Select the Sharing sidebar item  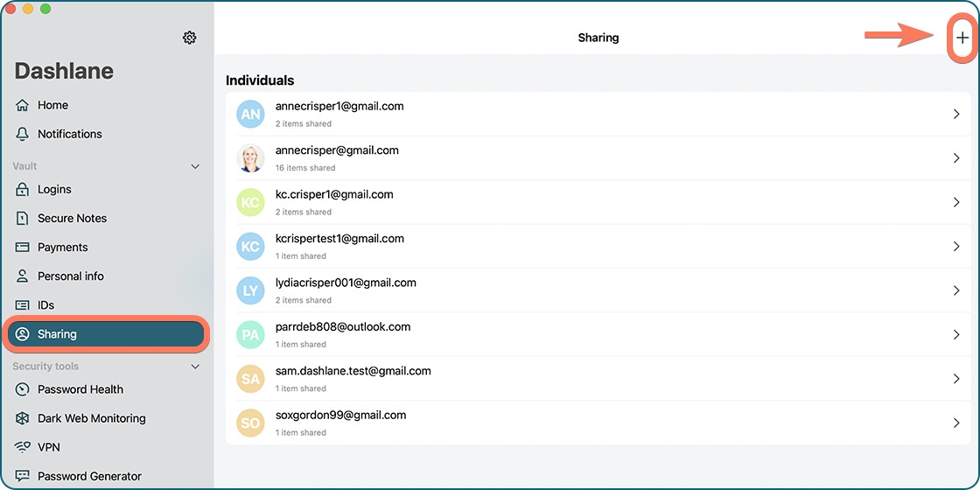[106, 333]
